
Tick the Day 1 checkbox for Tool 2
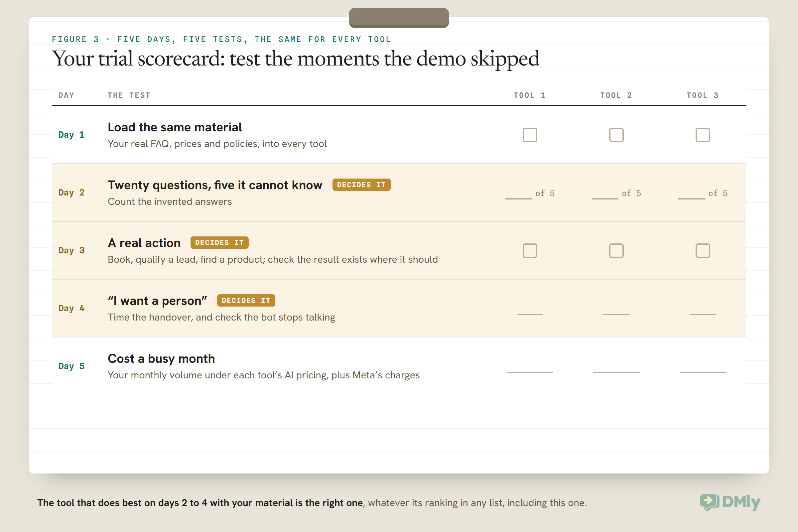pyautogui.click(x=616, y=135)
